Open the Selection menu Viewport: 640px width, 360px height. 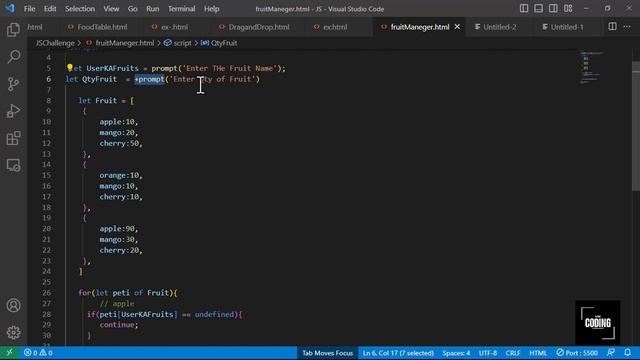coord(80,9)
